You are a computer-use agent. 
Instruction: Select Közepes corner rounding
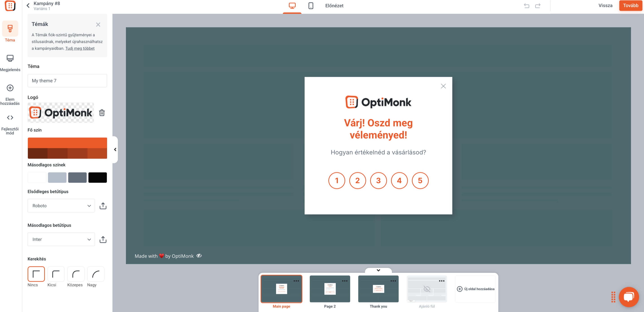click(76, 274)
